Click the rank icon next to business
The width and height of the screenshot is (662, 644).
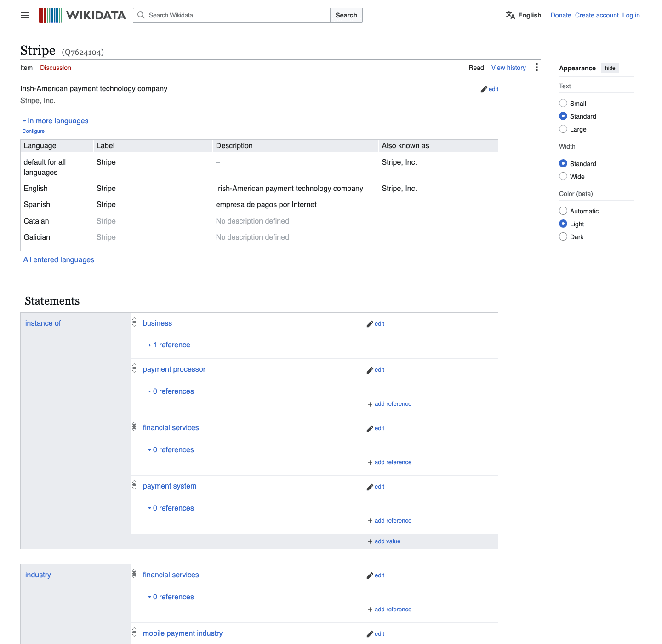point(134,322)
